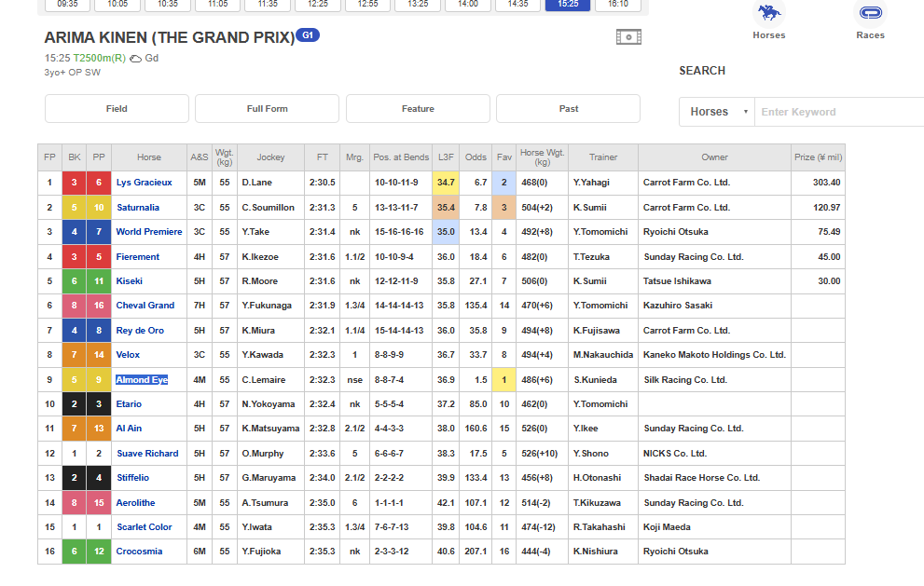Open the Horses icon at top right
This screenshot has width=924, height=586.
tap(768, 14)
